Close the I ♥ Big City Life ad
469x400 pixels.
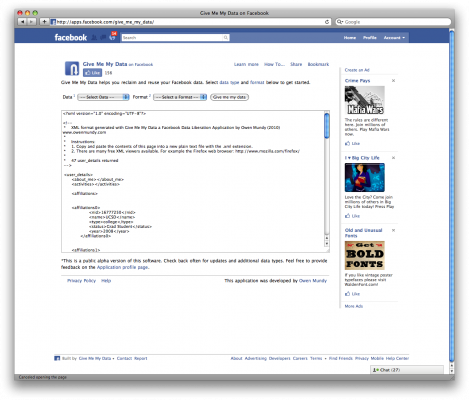[393, 158]
